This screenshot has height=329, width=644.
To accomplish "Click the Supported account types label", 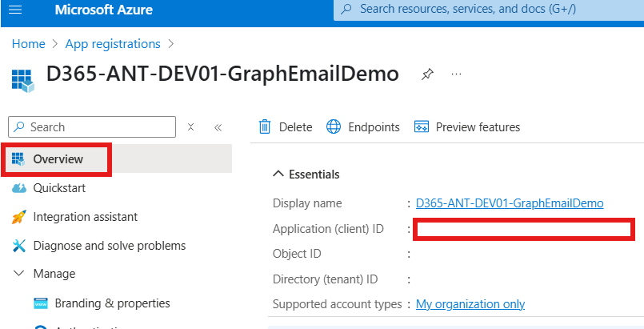I will coord(337,304).
